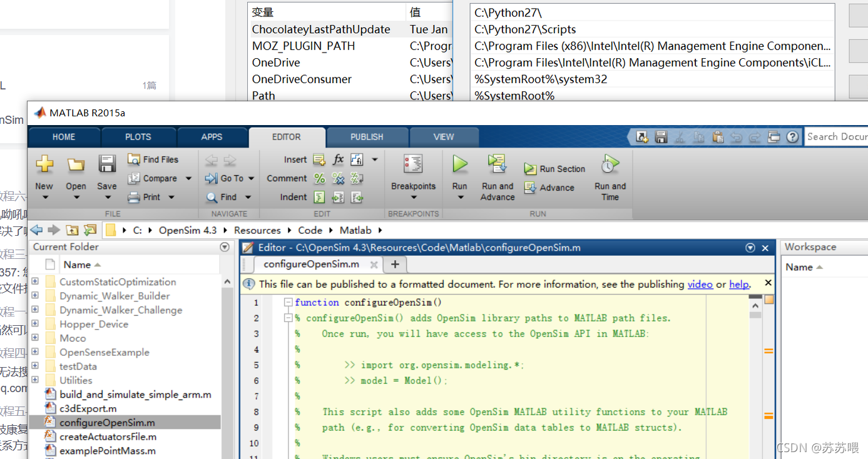The height and width of the screenshot is (459, 868).
Task: Click the Run green arrow icon
Action: click(460, 164)
